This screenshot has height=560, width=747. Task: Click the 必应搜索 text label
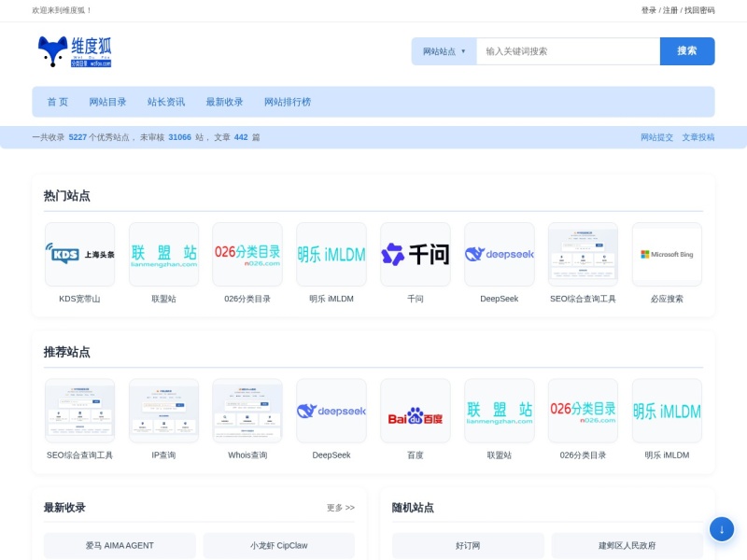pyautogui.click(x=667, y=299)
